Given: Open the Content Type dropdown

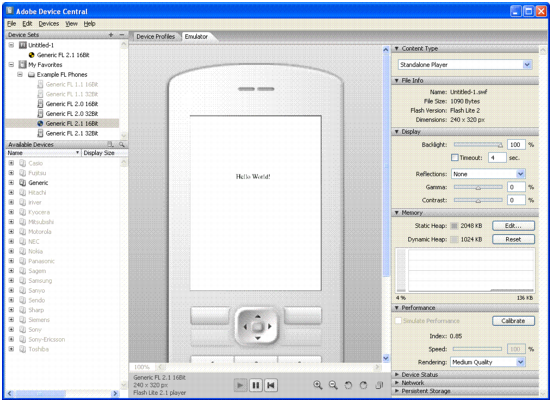Looking at the screenshot, I should [x=465, y=65].
